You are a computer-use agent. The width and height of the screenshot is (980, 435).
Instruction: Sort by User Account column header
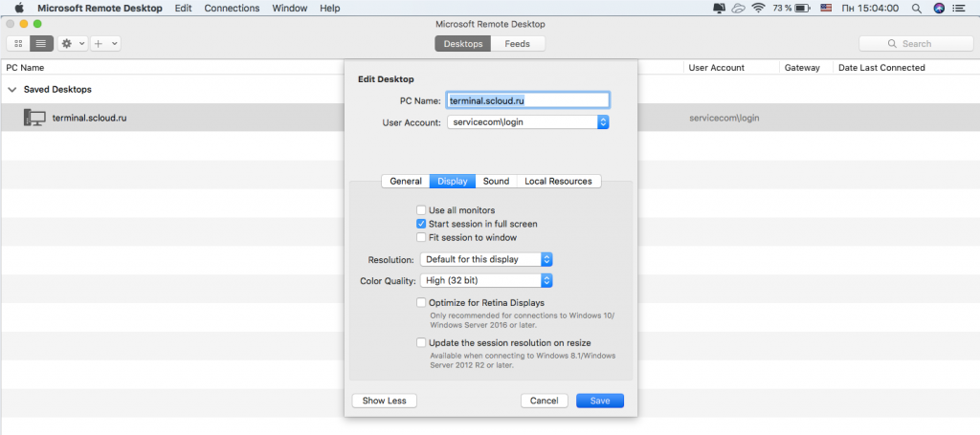tap(716, 68)
